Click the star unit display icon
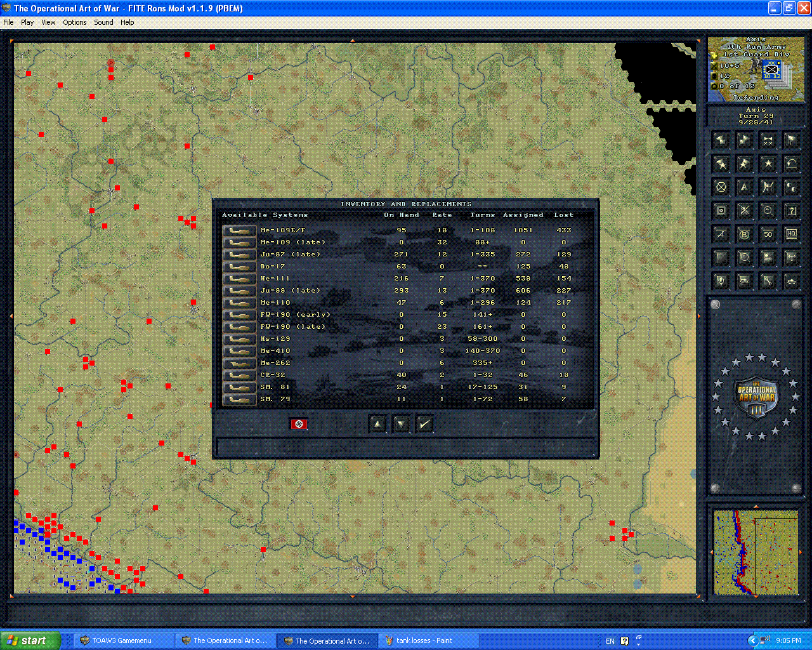812x650 pixels. click(768, 163)
